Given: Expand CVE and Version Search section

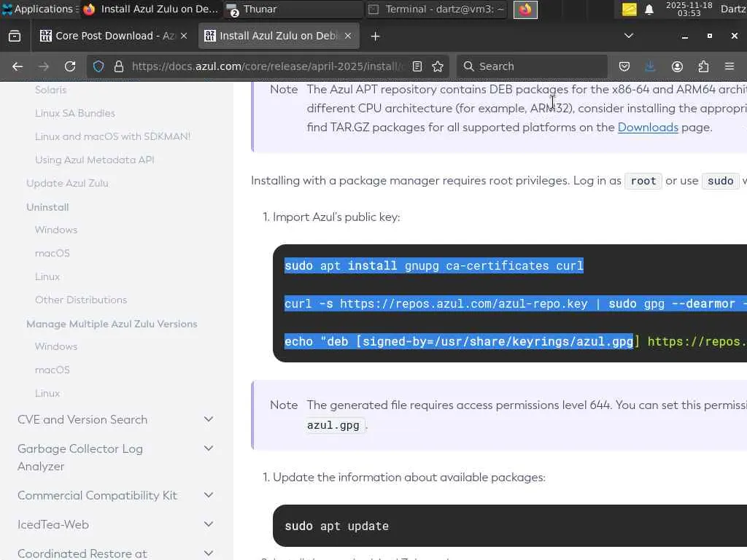Looking at the screenshot, I should point(208,419).
